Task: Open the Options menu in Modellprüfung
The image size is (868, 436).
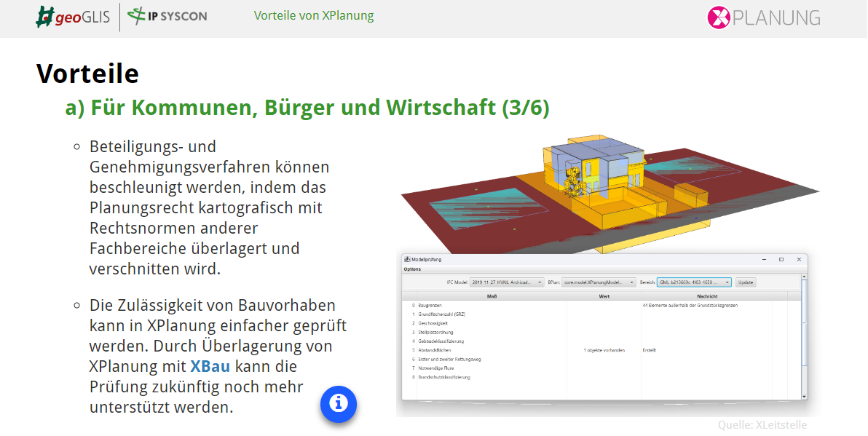Action: (413, 269)
